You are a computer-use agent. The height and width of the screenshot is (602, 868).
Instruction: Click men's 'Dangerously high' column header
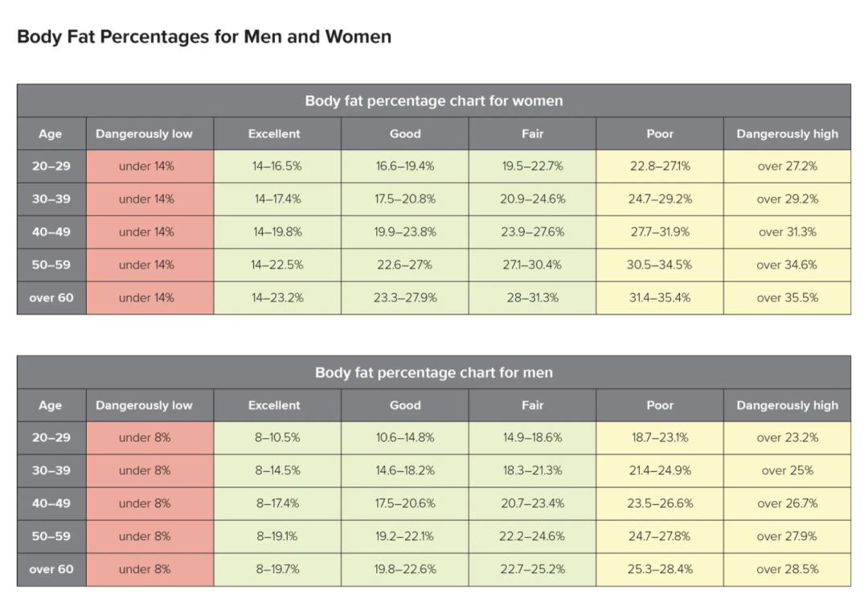coord(787,406)
